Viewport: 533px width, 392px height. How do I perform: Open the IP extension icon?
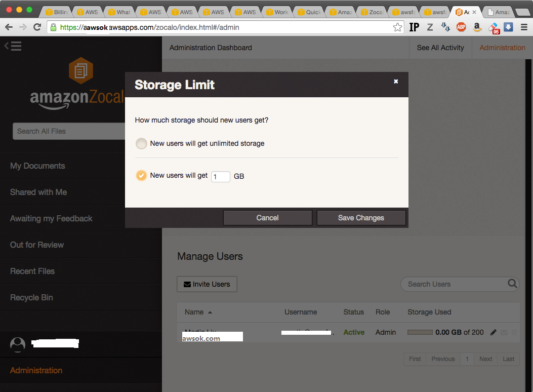(414, 27)
